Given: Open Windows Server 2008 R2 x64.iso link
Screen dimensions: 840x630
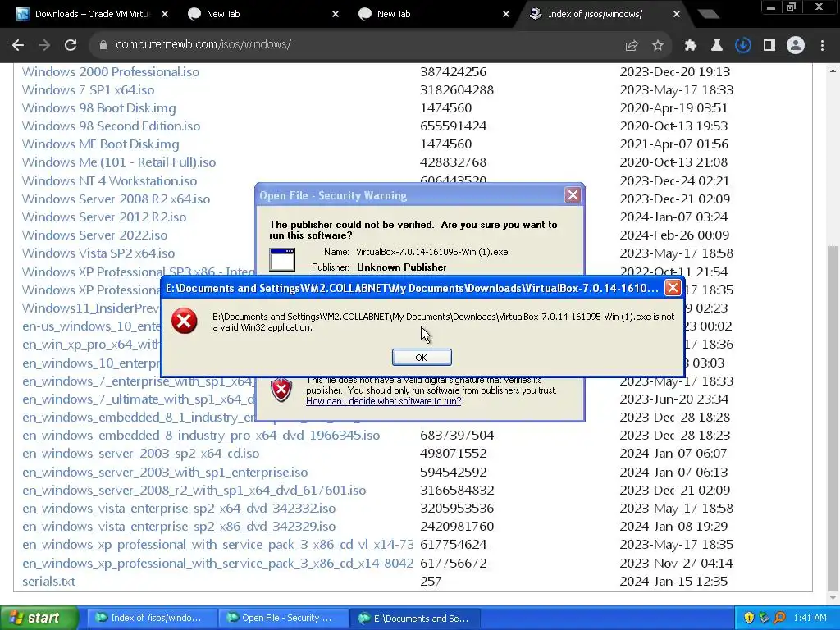Looking at the screenshot, I should (x=116, y=199).
